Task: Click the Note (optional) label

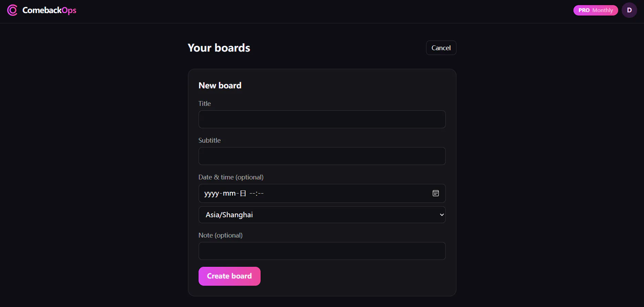Action: [x=220, y=235]
